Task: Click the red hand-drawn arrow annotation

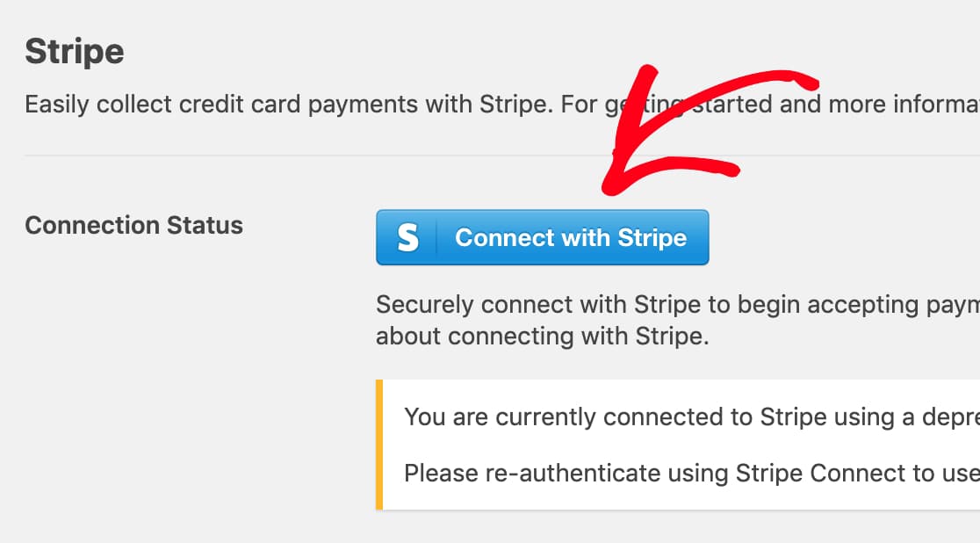Action: [x=710, y=129]
